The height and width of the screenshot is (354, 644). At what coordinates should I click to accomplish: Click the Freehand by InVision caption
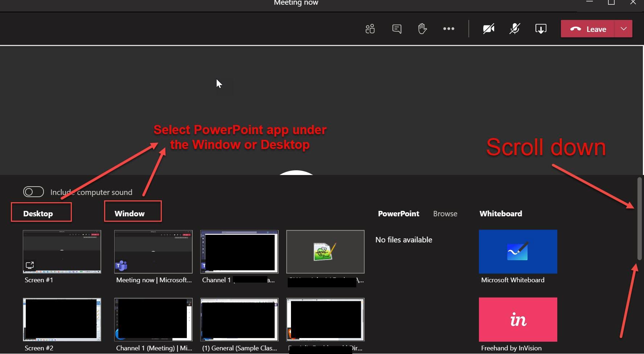point(511,348)
